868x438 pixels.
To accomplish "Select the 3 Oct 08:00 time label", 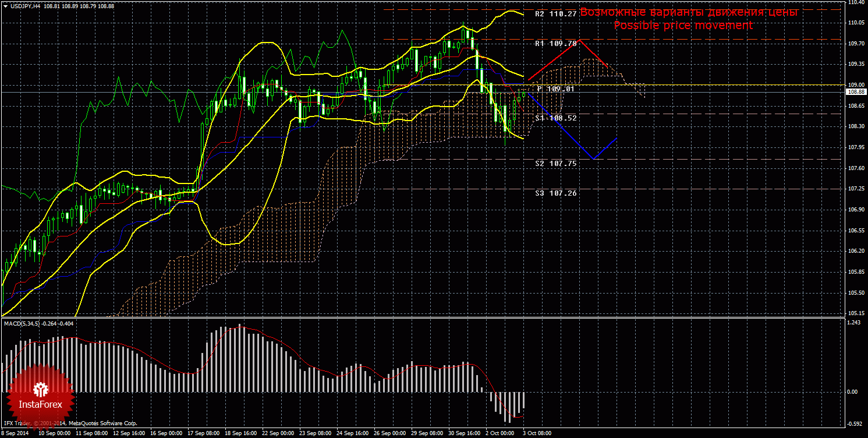I will tap(536, 433).
